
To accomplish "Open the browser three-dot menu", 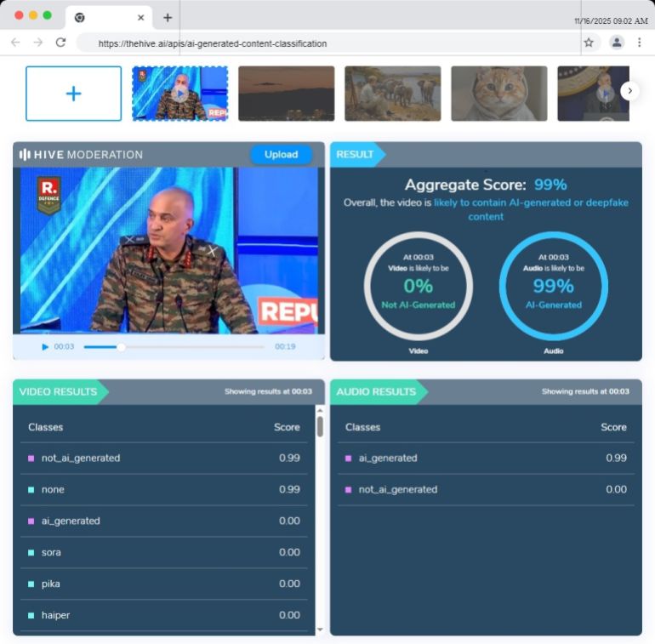I will tap(639, 43).
